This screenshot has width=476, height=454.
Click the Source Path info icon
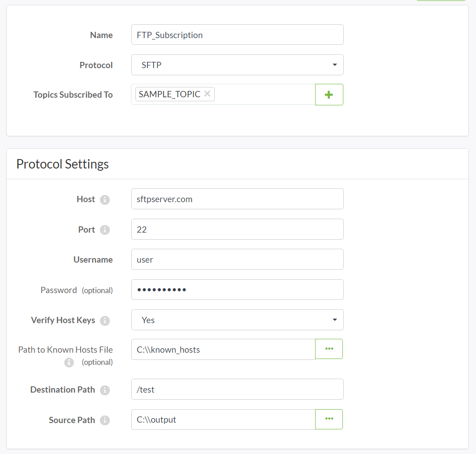tap(105, 420)
